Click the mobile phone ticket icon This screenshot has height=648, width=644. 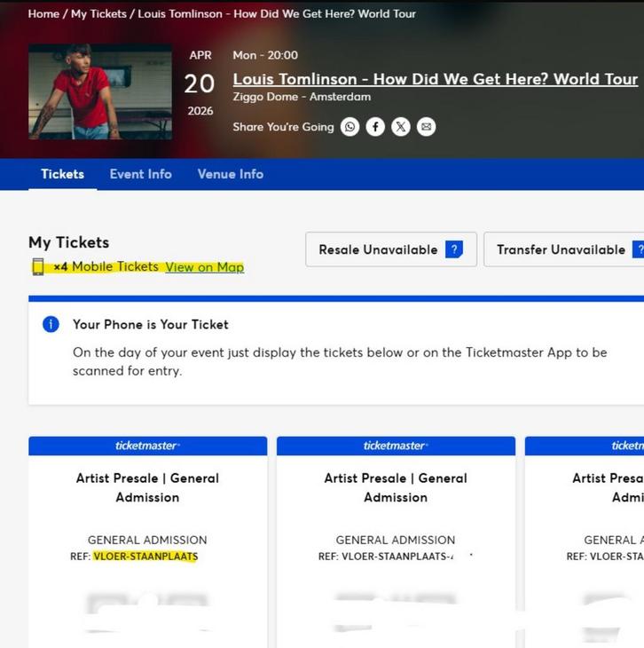(x=38, y=266)
